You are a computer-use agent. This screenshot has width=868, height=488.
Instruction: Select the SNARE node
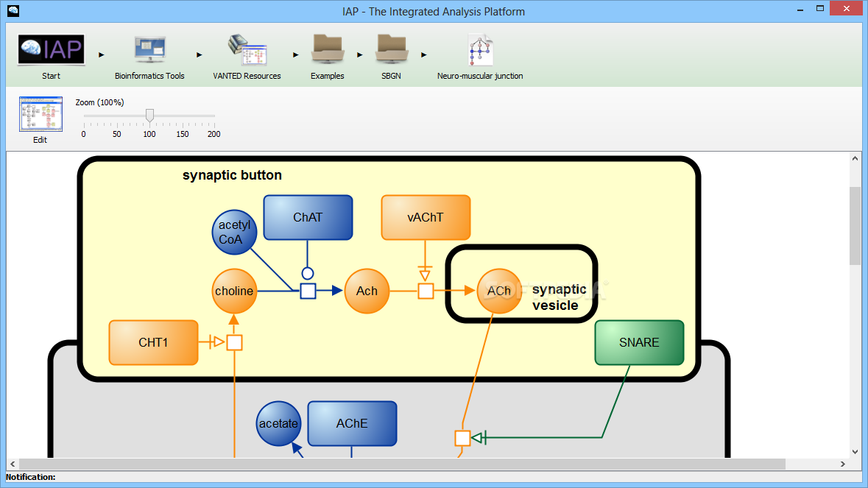click(639, 342)
